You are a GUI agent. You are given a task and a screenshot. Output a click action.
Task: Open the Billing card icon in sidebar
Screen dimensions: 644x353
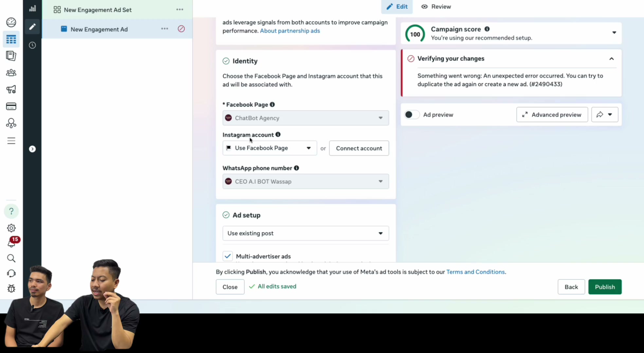point(11,106)
